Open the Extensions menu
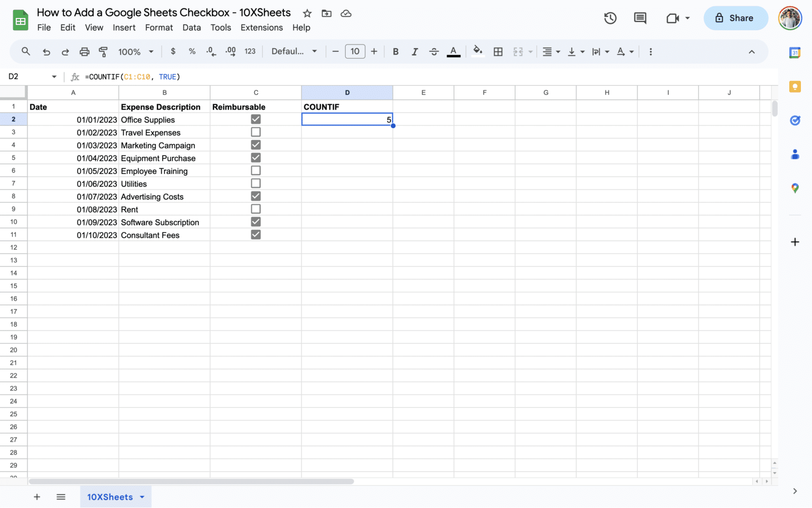This screenshot has width=812, height=508. point(261,28)
